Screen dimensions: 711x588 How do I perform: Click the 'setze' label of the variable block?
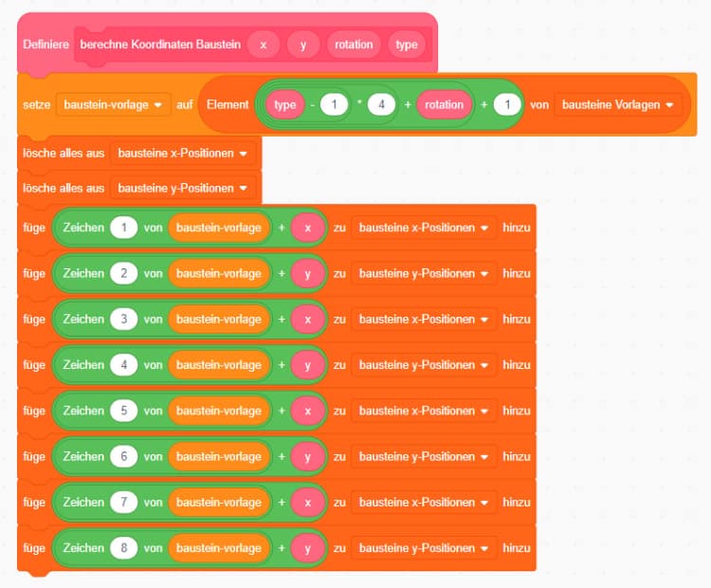[x=37, y=105]
